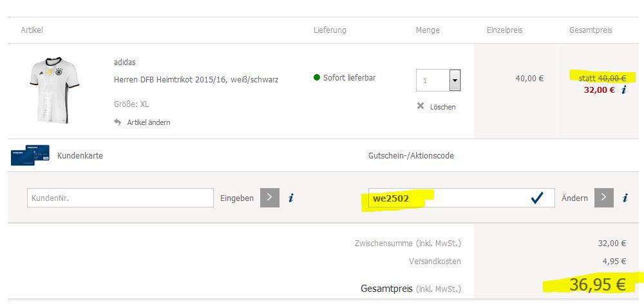Click the undo arrow before Artikel ändern
This screenshot has height=306, width=644.
(x=117, y=122)
